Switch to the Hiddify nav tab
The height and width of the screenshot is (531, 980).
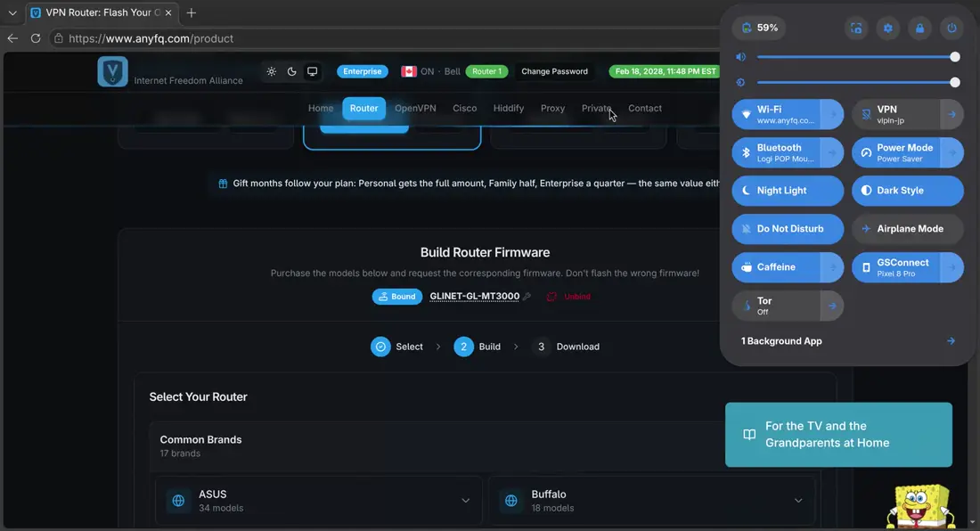(x=509, y=108)
